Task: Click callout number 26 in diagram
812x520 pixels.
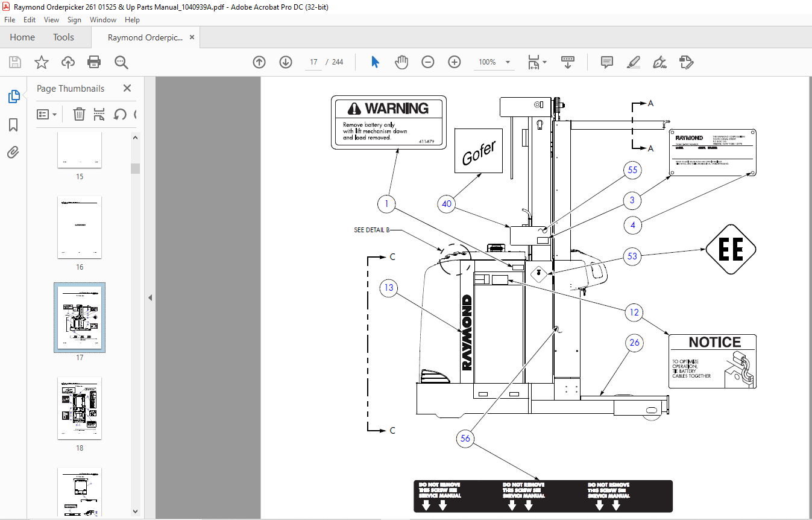Action: [634, 343]
